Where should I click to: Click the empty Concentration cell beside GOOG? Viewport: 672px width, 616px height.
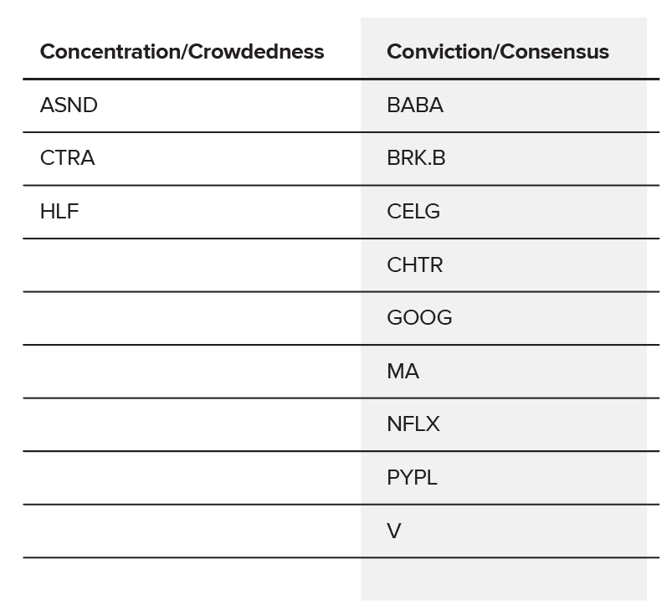(192, 318)
